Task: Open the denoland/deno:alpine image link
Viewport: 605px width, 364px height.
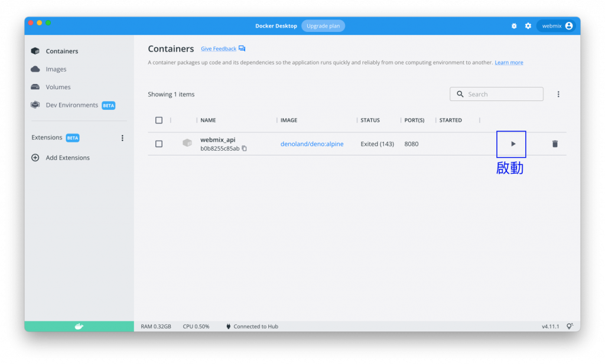Action: coord(312,144)
